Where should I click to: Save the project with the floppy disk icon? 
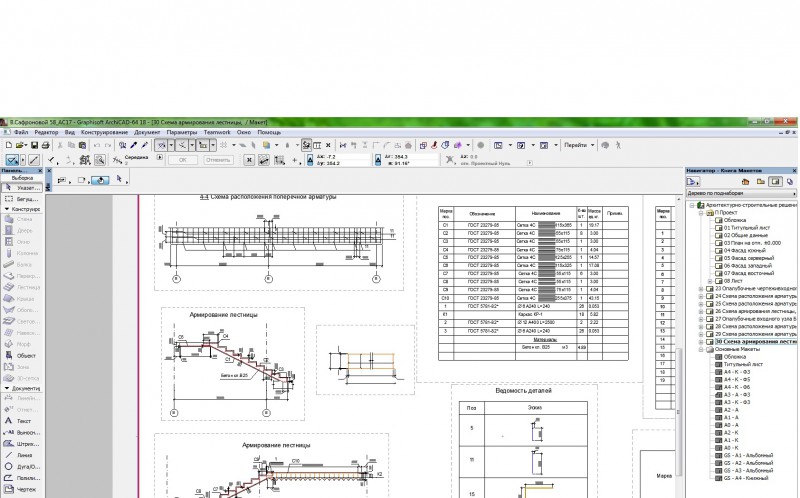(35, 145)
